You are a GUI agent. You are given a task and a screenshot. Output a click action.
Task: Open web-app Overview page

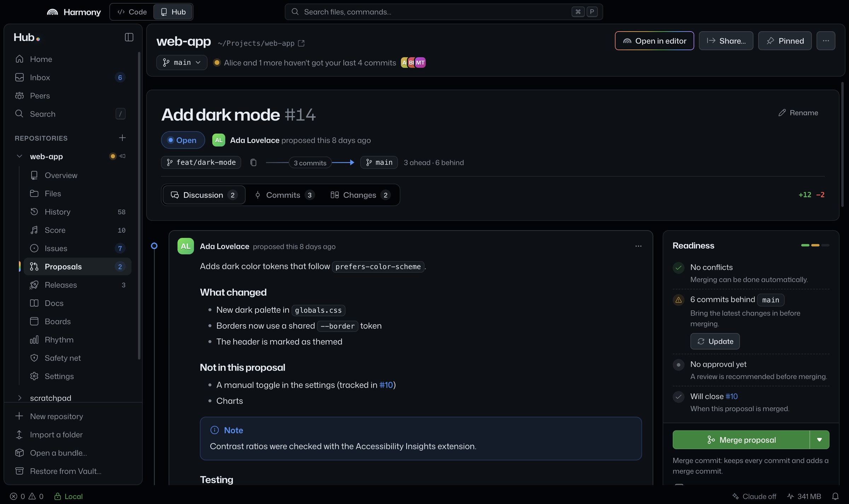(x=77, y=175)
